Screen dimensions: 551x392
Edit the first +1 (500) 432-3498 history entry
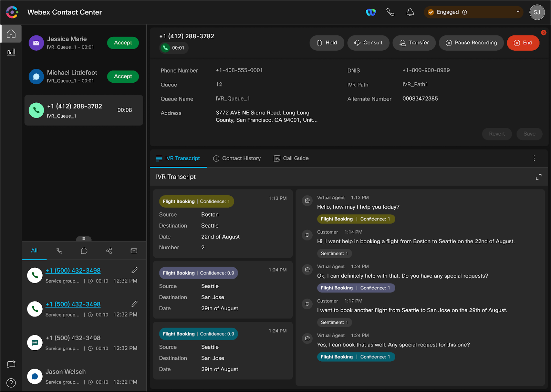[x=134, y=270]
